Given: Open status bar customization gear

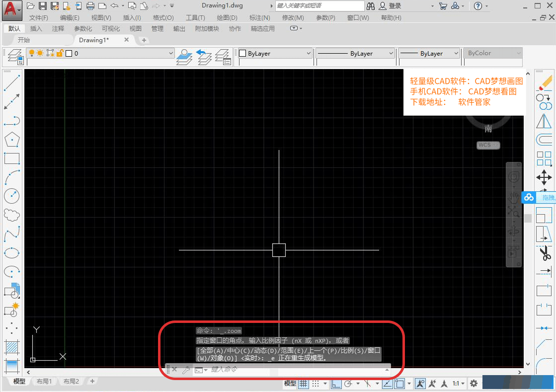Looking at the screenshot, I should click(474, 383).
